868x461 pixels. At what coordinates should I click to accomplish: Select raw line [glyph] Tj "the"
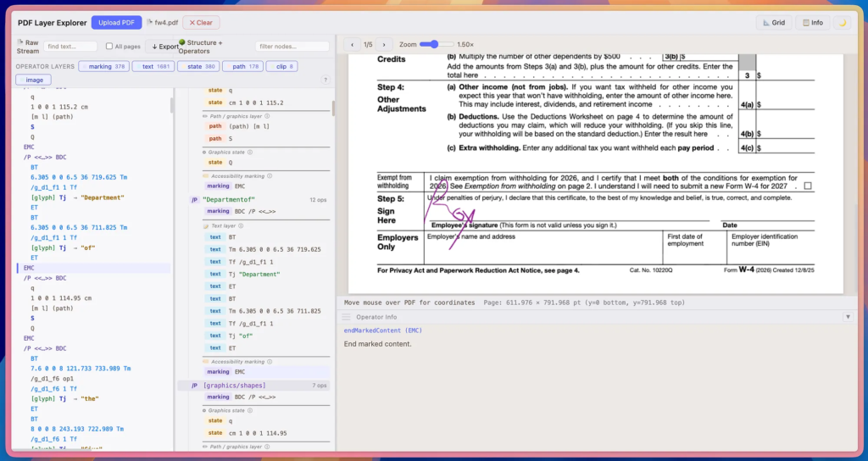pos(64,398)
